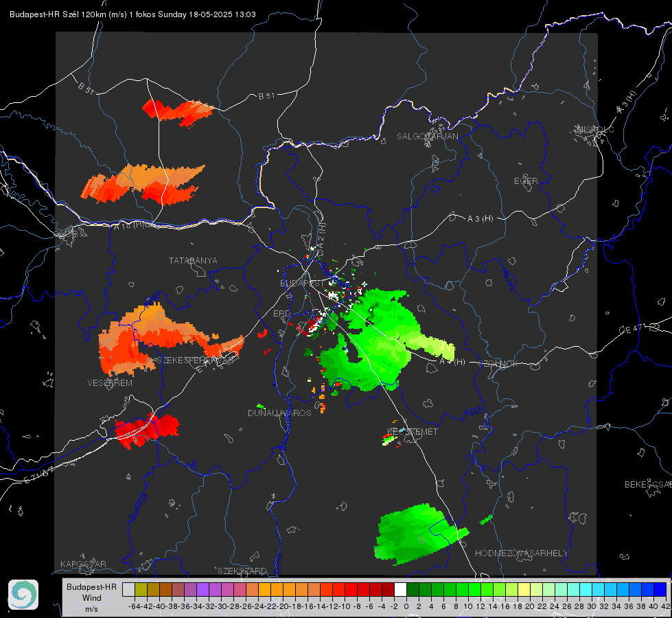Select the yellow swatch between 18 and 20

524,589
